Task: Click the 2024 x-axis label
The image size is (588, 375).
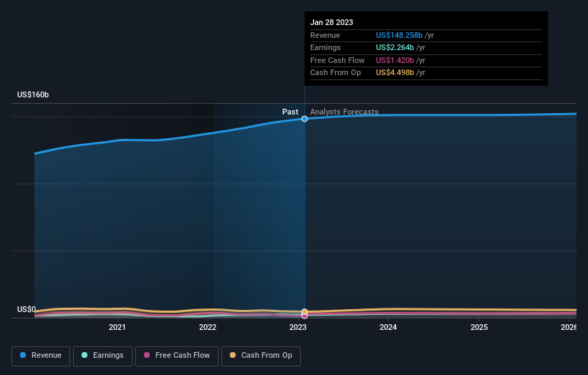Action: tap(388, 327)
